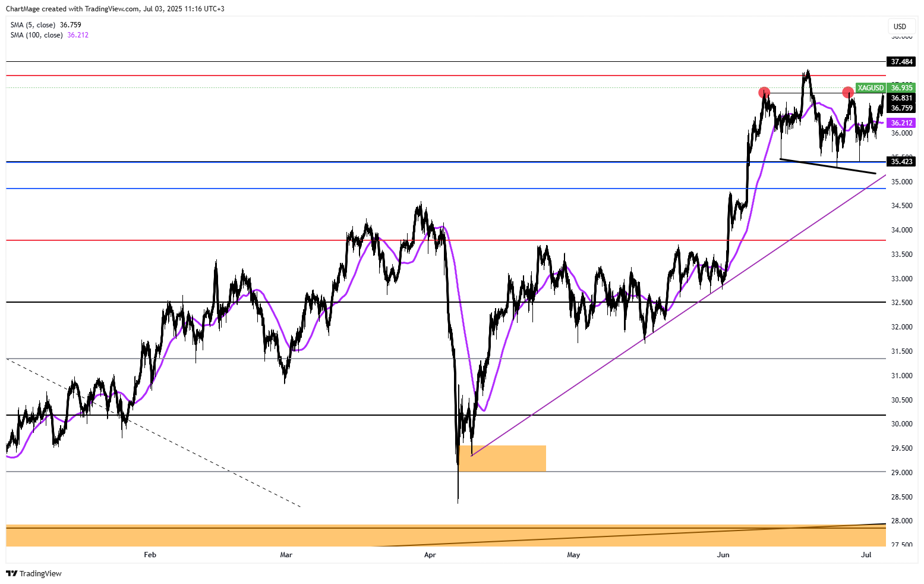Select the gray horizontal line near 31.350

coord(446,358)
